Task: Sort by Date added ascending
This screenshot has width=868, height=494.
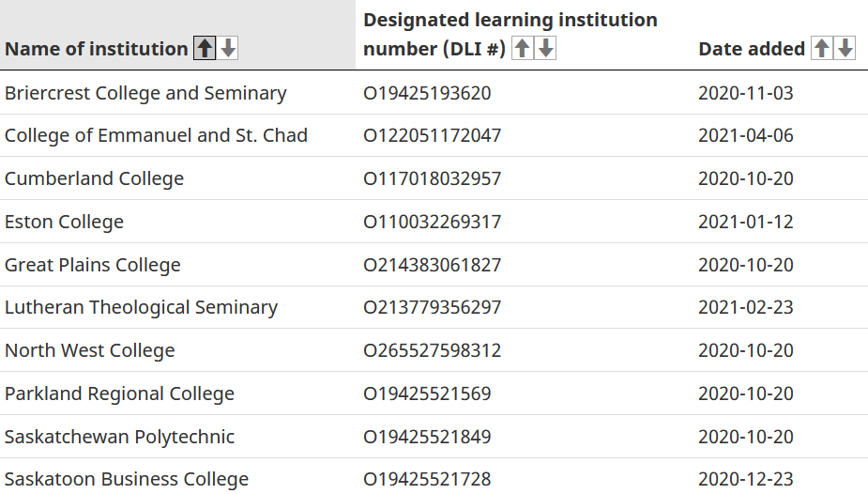Action: 821,49
